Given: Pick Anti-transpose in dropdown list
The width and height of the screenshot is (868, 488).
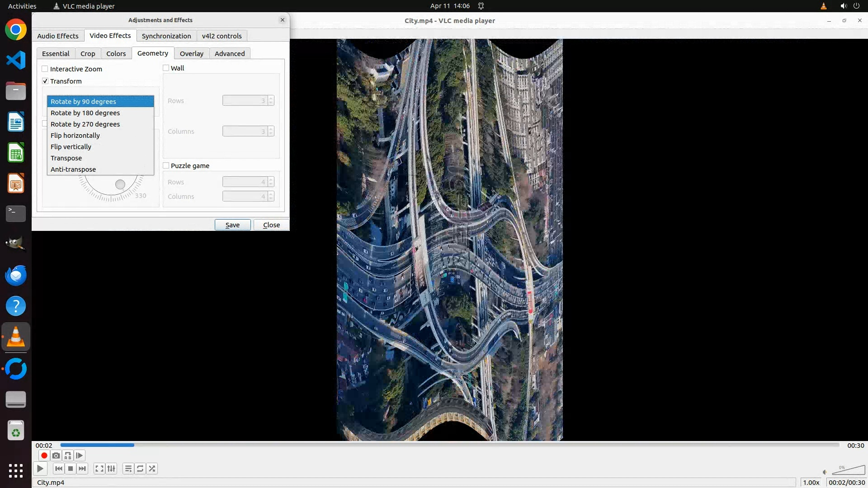Looking at the screenshot, I should (73, 169).
